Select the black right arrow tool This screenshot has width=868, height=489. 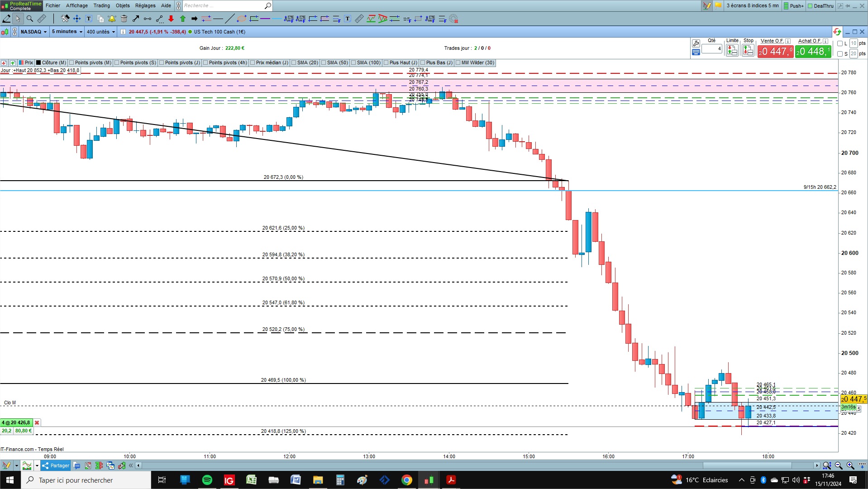(x=195, y=19)
